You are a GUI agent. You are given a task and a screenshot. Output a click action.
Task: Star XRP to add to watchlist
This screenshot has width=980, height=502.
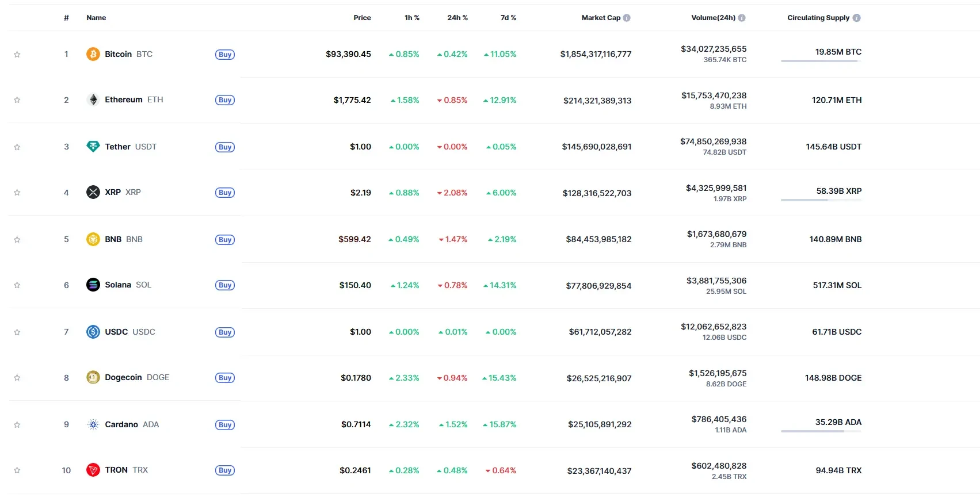[x=17, y=193]
